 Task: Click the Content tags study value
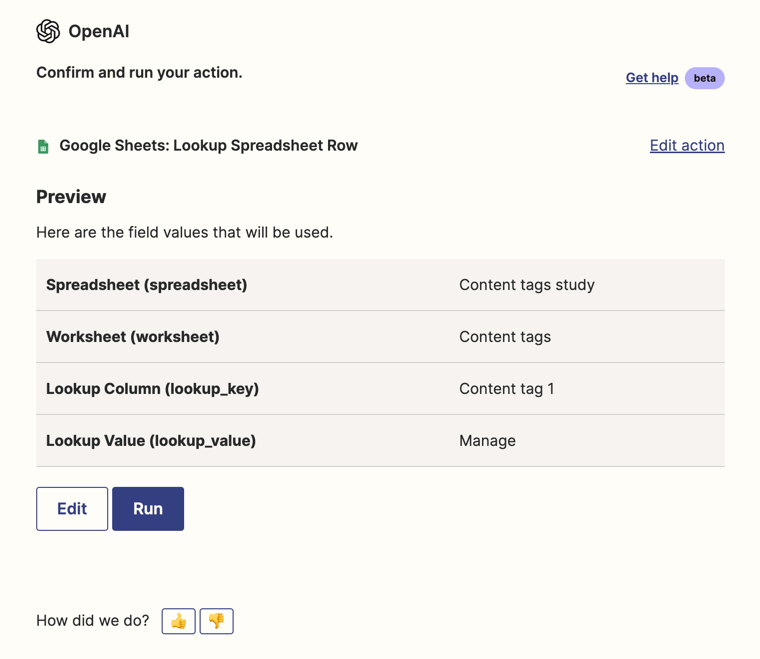point(526,285)
